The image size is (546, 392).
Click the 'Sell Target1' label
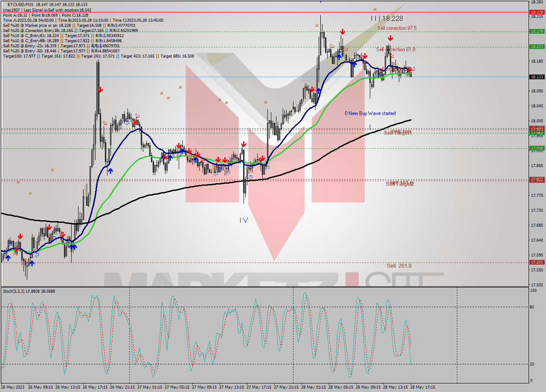pos(398,133)
